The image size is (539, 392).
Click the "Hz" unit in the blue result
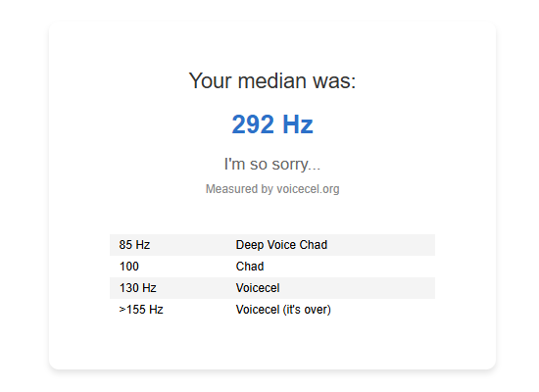tap(298, 124)
